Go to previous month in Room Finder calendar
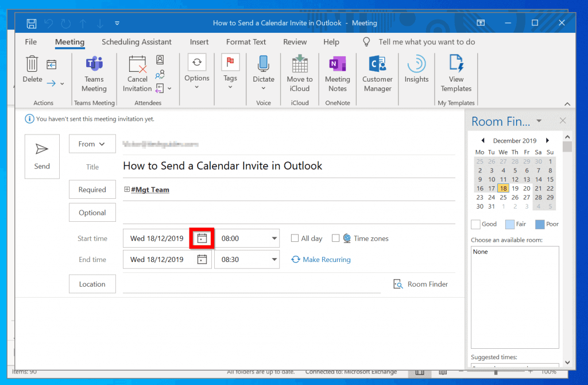Image resolution: width=588 pixels, height=385 pixels. coord(482,140)
